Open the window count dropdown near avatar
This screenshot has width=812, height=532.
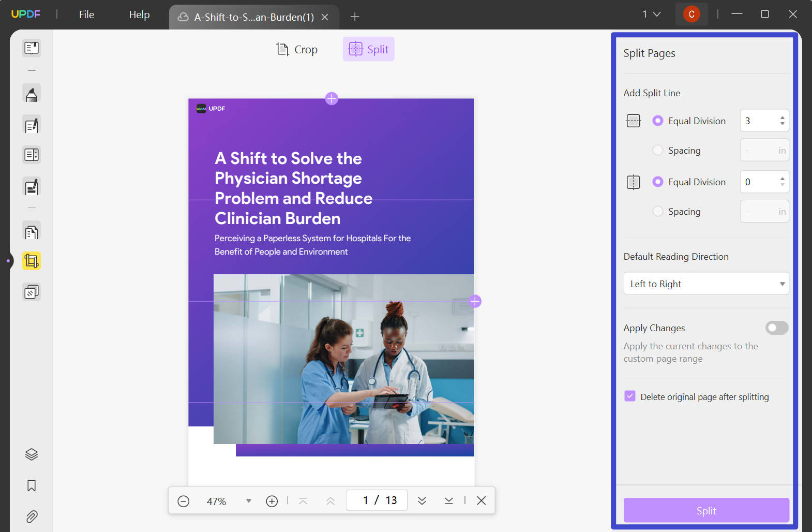click(x=652, y=14)
